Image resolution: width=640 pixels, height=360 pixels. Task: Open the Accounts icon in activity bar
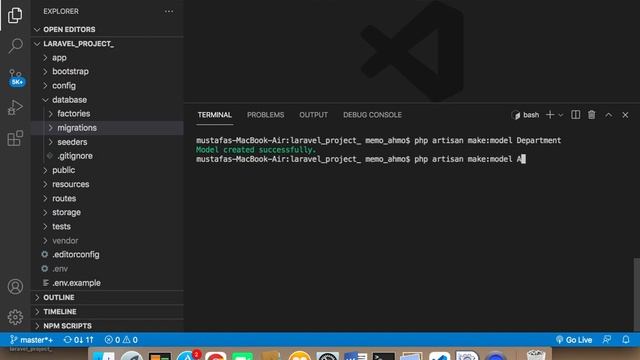pos(15,287)
